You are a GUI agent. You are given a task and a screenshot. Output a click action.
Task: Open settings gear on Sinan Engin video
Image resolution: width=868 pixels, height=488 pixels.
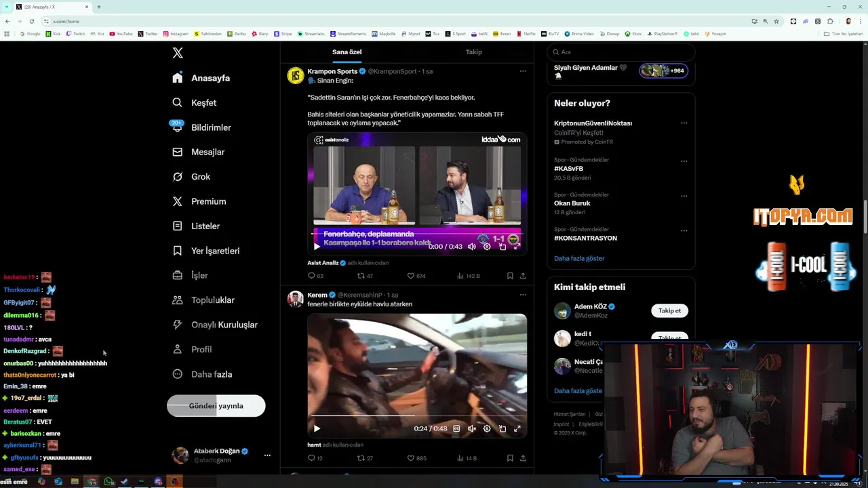[487, 247]
